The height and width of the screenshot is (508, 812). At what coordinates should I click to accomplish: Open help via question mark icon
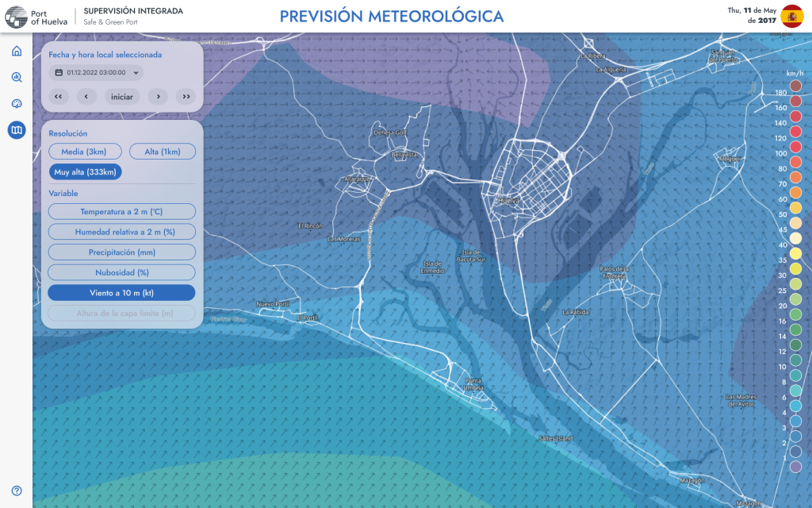coord(17,491)
